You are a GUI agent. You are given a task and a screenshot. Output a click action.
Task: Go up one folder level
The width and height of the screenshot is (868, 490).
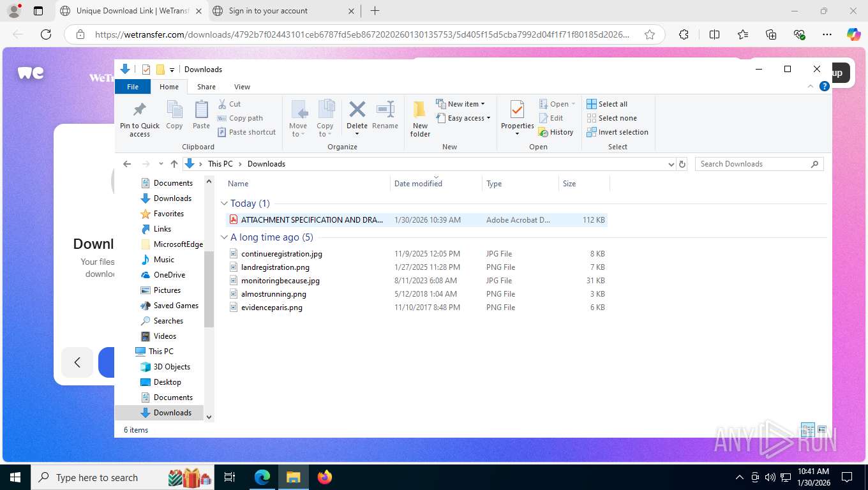click(x=174, y=164)
